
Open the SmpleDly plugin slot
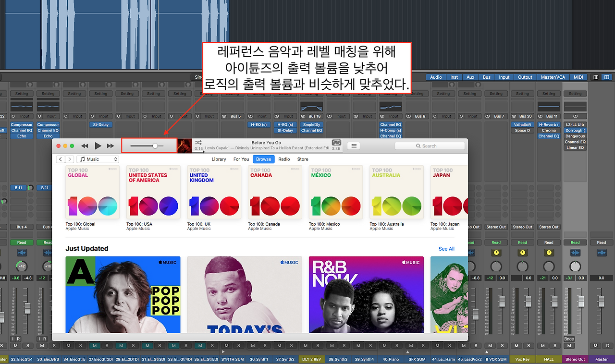coord(311,125)
